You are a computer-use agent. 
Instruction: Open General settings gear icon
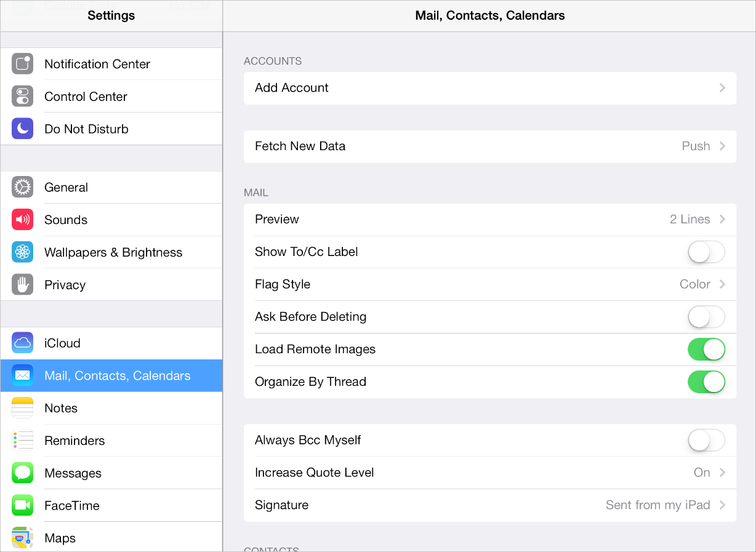(23, 188)
